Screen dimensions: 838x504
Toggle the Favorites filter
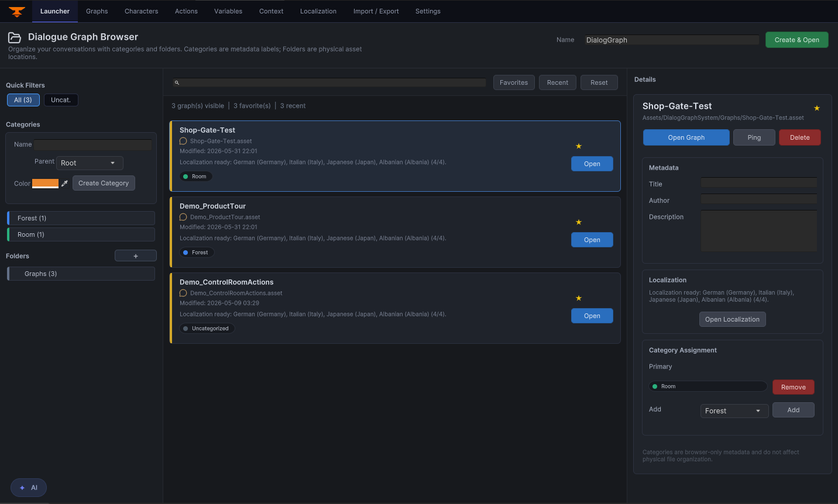point(514,82)
